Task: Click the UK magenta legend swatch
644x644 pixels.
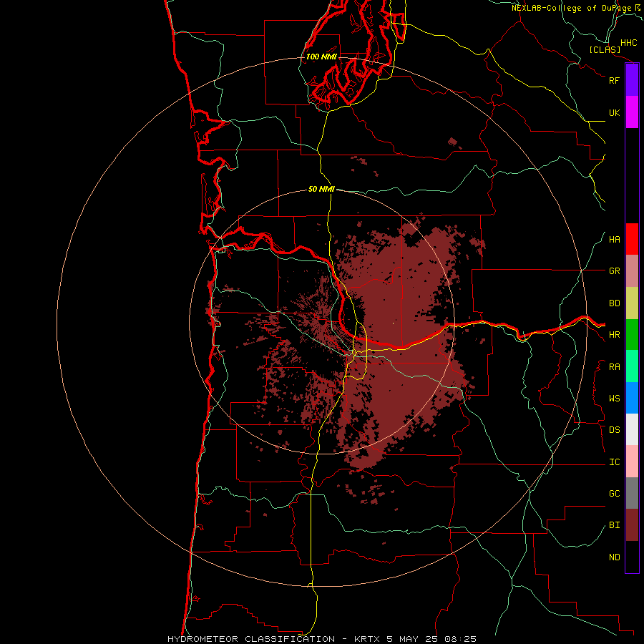Action: (x=632, y=112)
